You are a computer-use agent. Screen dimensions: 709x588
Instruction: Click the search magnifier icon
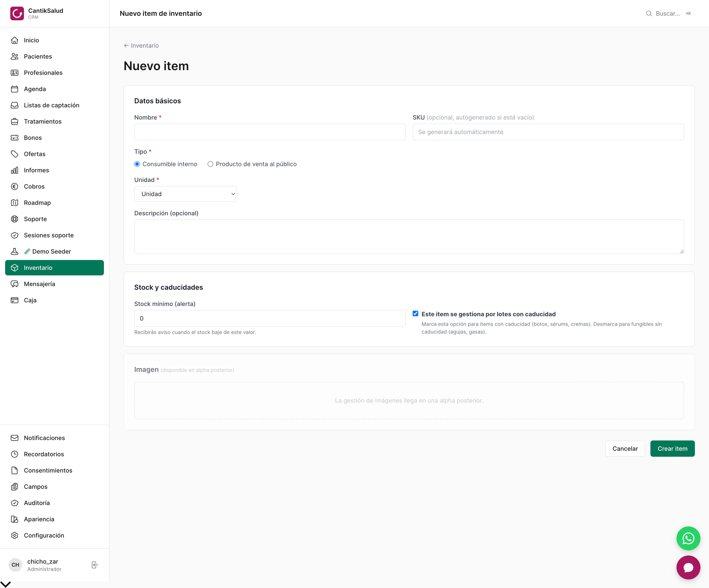649,13
